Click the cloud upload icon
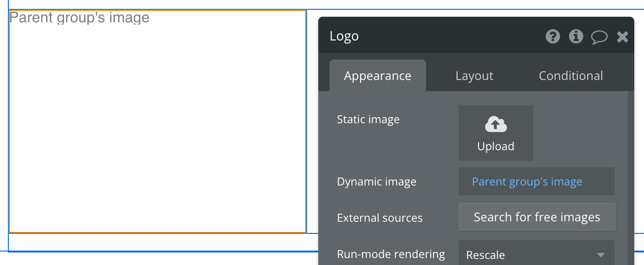The width and height of the screenshot is (644, 265). coord(496,125)
